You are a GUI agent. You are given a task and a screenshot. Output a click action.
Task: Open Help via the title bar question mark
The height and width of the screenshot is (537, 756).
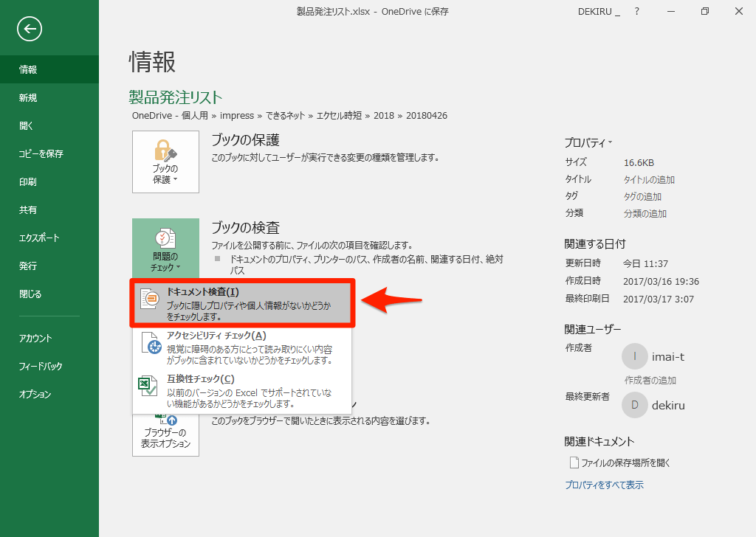pyautogui.click(x=636, y=11)
